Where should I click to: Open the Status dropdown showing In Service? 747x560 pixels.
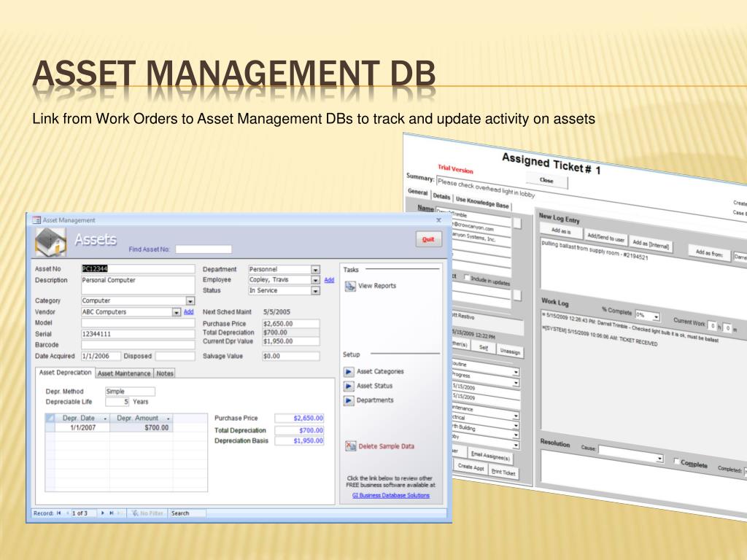(x=315, y=290)
